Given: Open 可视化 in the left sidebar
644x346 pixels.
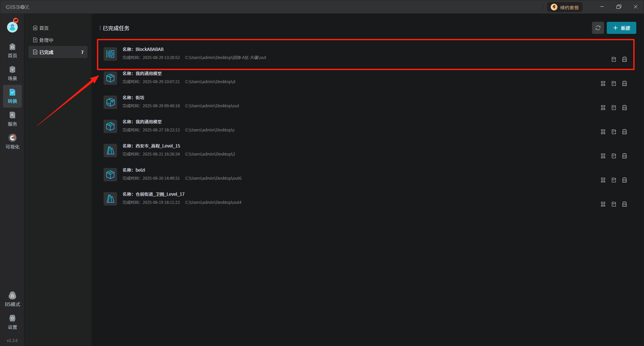Looking at the screenshot, I should pyautogui.click(x=12, y=141).
